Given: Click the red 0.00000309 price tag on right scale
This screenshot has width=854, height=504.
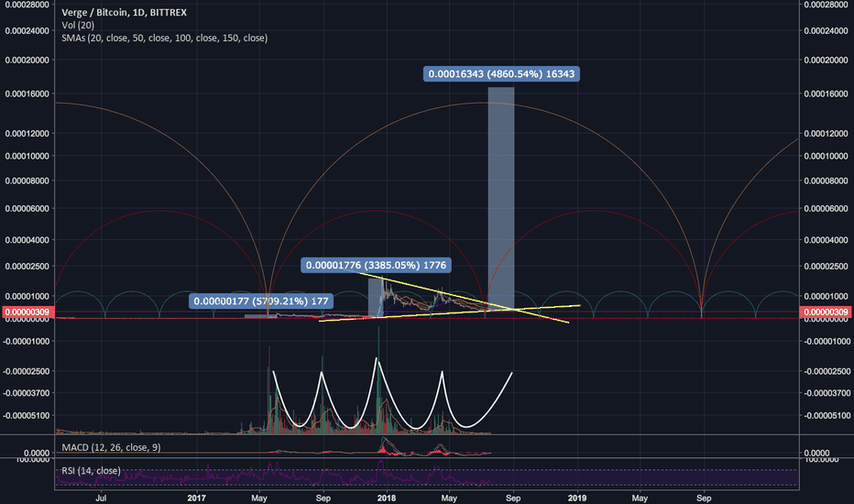Looking at the screenshot, I should 827,312.
